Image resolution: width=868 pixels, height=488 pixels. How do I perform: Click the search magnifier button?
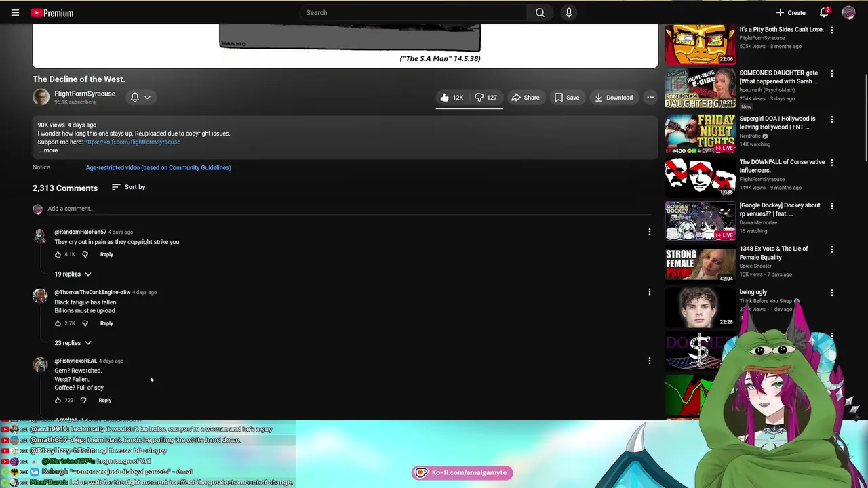540,12
